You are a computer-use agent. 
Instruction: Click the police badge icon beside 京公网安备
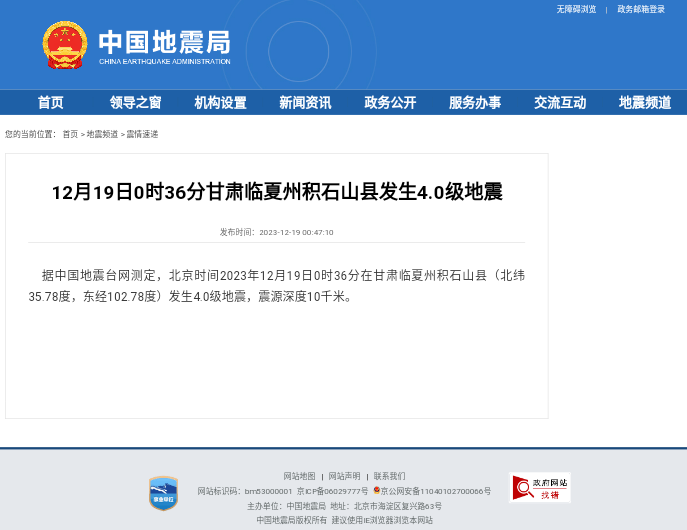pos(376,490)
